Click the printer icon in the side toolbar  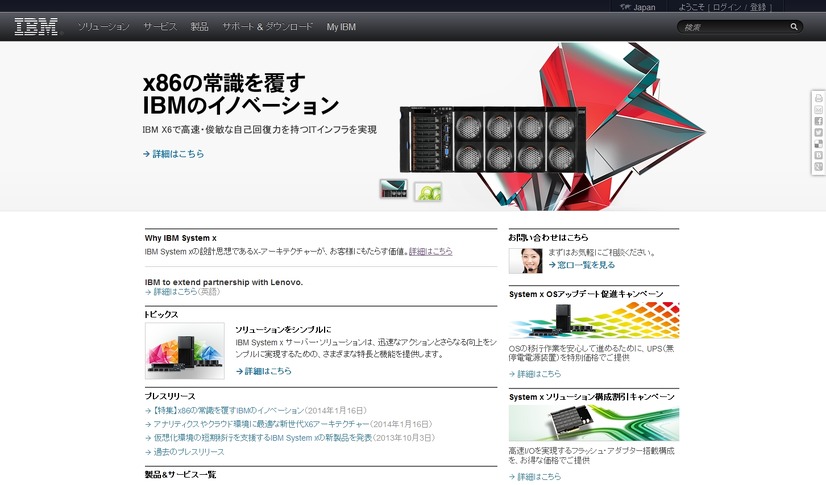[x=818, y=98]
